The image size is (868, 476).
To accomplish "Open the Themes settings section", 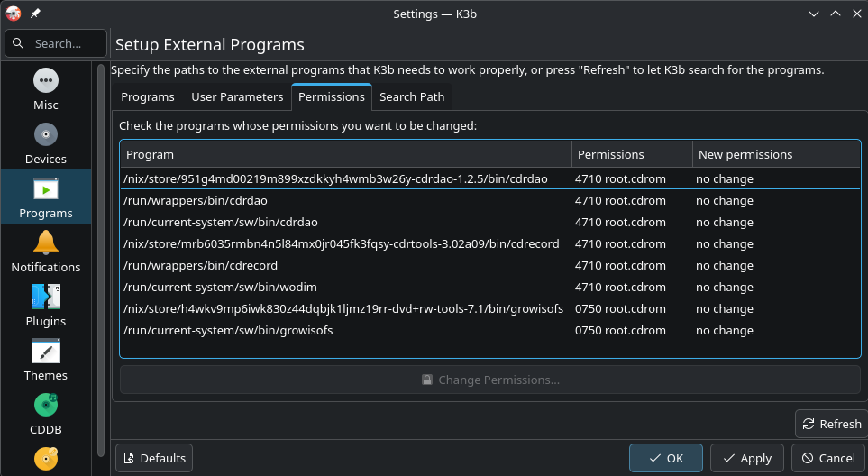I will pyautogui.click(x=46, y=360).
